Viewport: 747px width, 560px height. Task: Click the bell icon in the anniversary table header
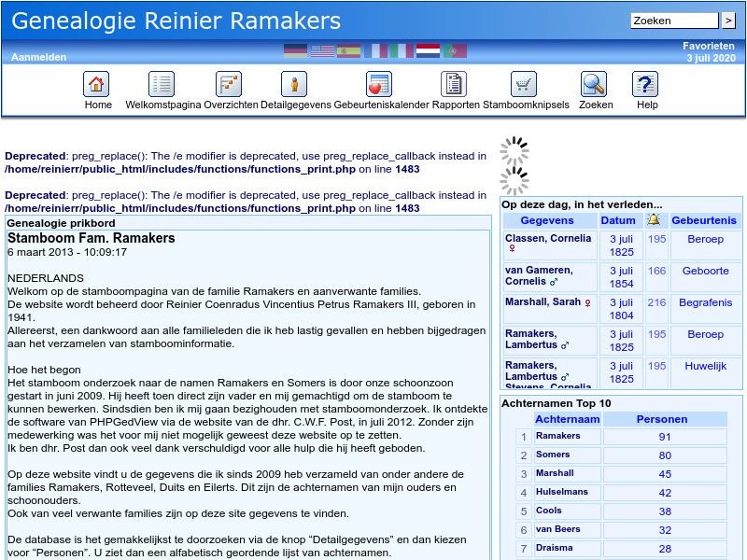[655, 219]
